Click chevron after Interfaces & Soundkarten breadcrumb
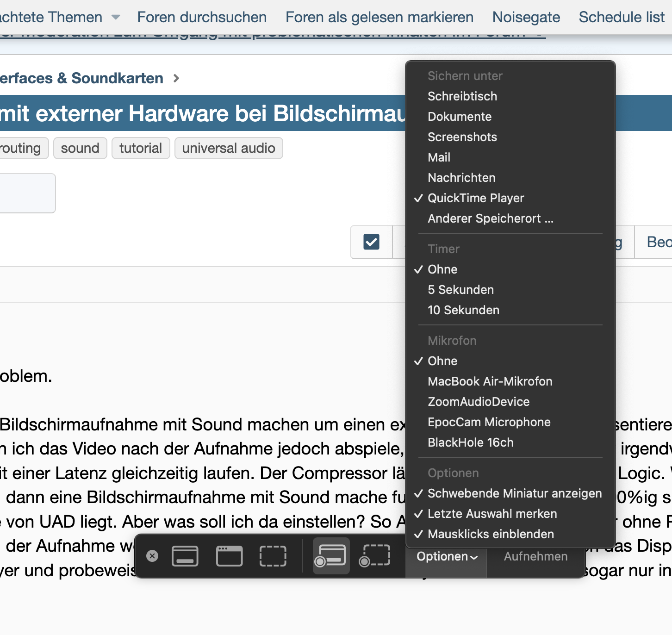 pyautogui.click(x=176, y=78)
